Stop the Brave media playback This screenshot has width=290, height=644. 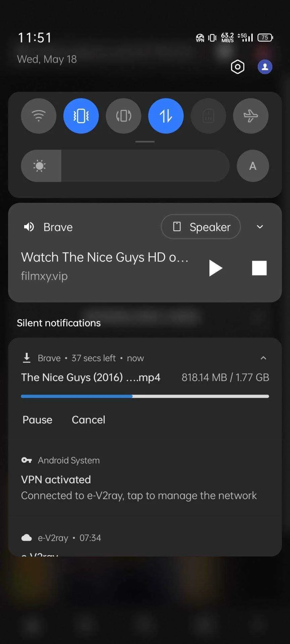coord(259,268)
